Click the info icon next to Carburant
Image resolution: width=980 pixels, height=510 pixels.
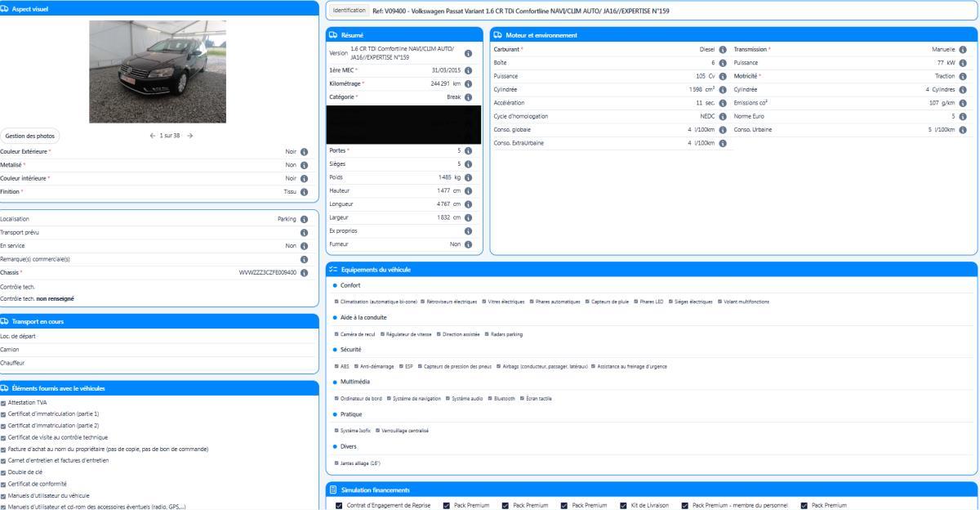[x=723, y=50]
